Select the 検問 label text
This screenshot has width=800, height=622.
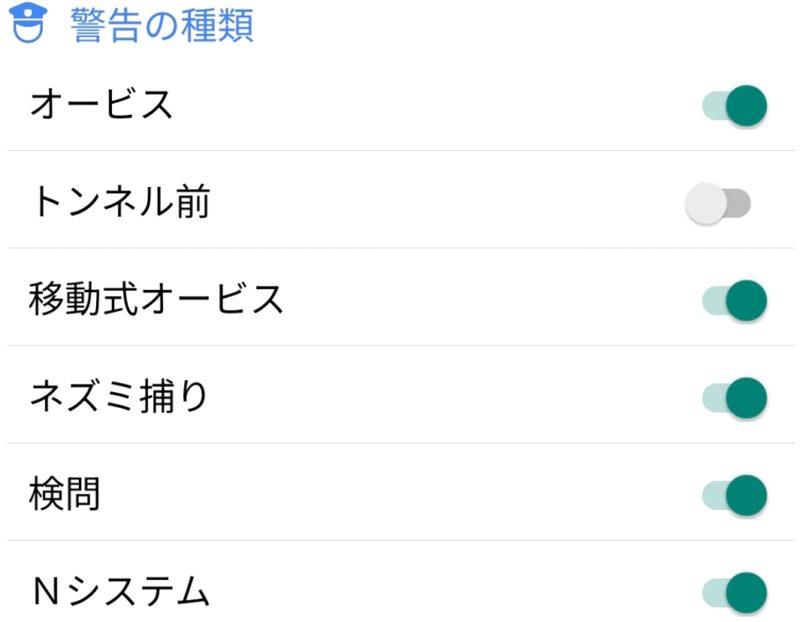[66, 494]
